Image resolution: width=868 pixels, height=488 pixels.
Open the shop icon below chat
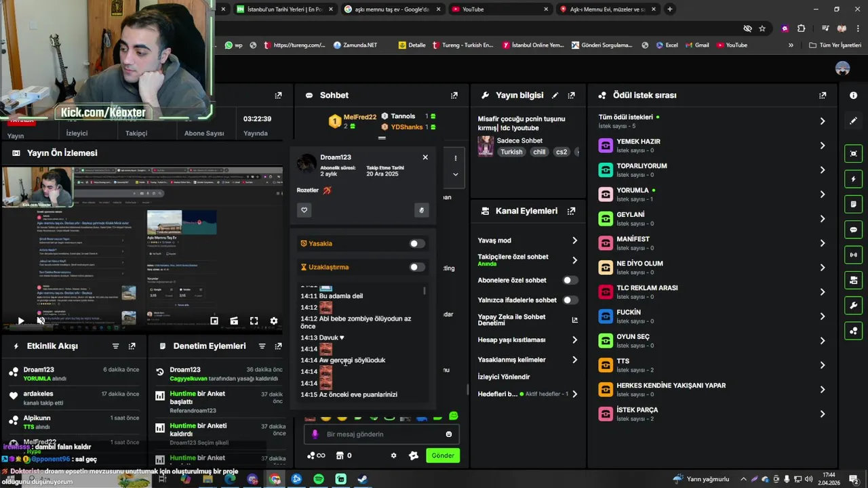[x=344, y=455]
